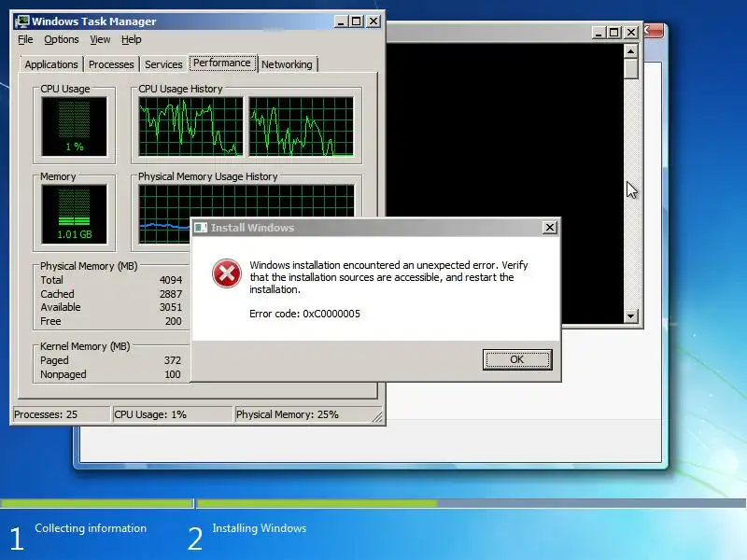Click the first CPU Usage History graph
Viewport: 747px width, 560px height.
[x=190, y=127]
